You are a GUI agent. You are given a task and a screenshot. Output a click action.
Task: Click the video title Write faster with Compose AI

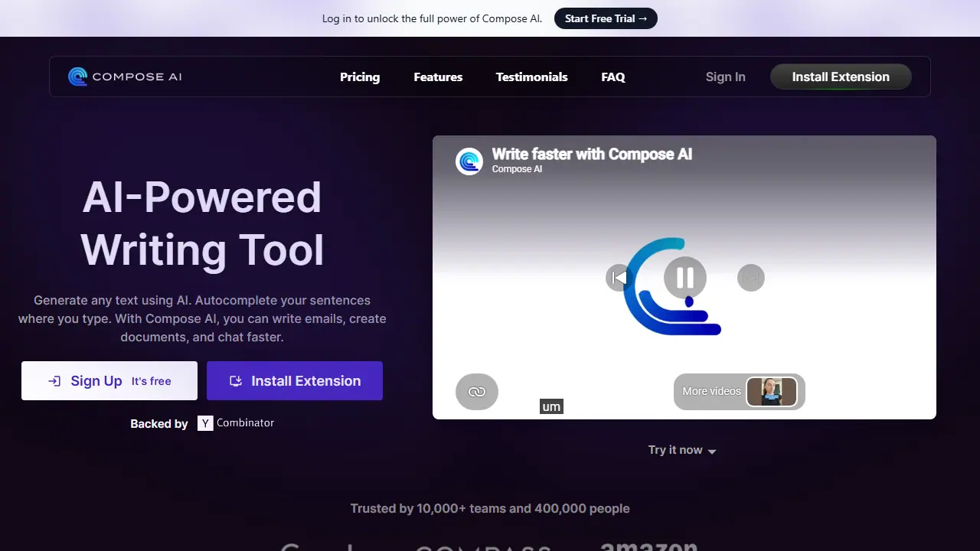592,154
